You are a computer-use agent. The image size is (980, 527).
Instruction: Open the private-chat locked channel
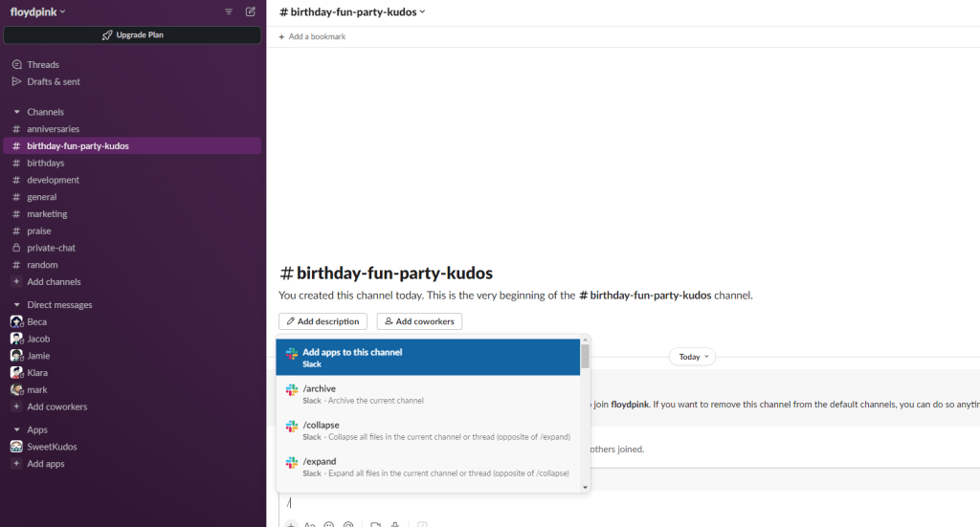pos(51,248)
